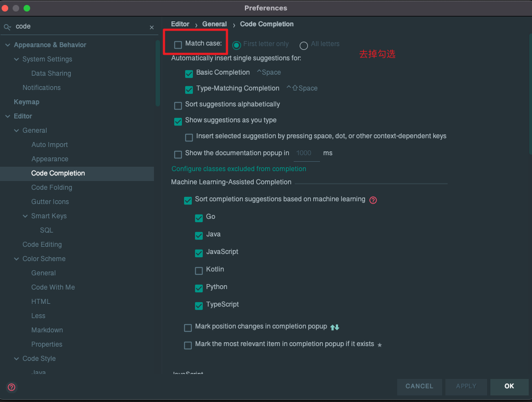
Task: Clear the search field with the X icon
Action: coord(152,27)
